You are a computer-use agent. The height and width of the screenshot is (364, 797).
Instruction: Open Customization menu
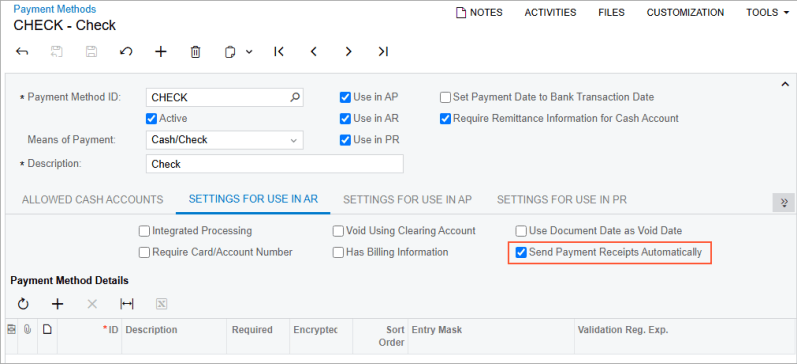pos(685,13)
